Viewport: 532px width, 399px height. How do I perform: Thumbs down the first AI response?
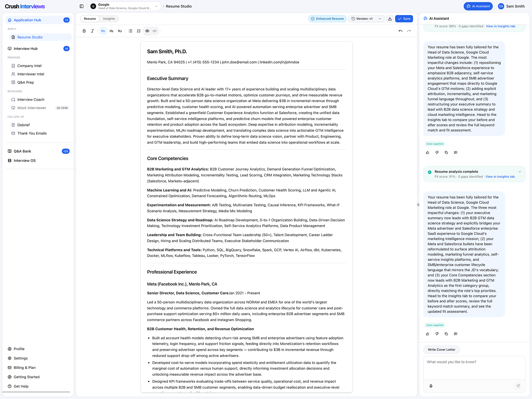pos(437,152)
